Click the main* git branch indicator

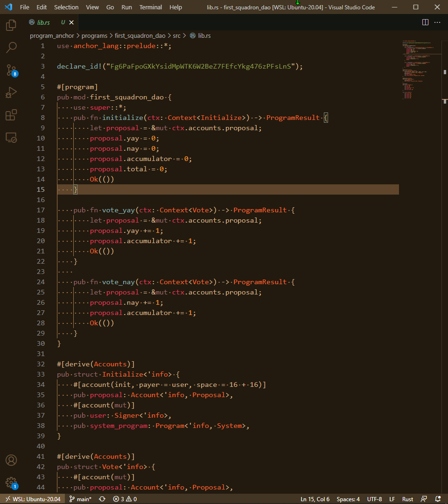[80, 499]
